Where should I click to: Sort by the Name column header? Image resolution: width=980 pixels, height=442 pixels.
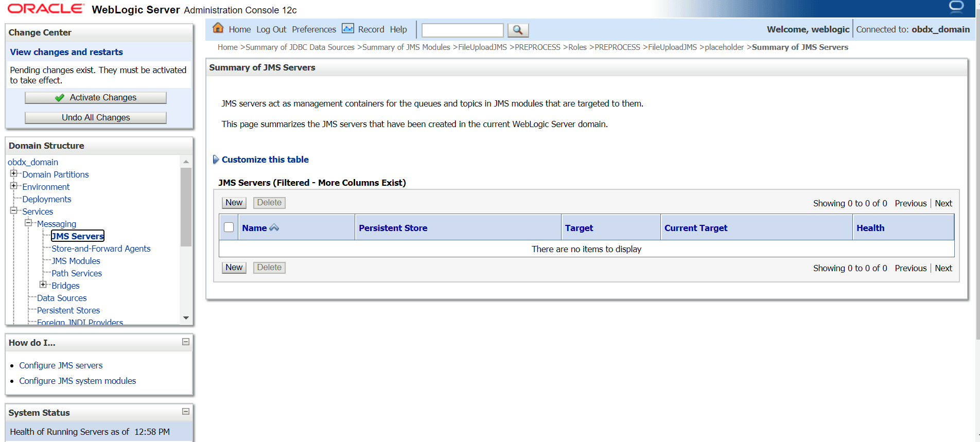(254, 228)
